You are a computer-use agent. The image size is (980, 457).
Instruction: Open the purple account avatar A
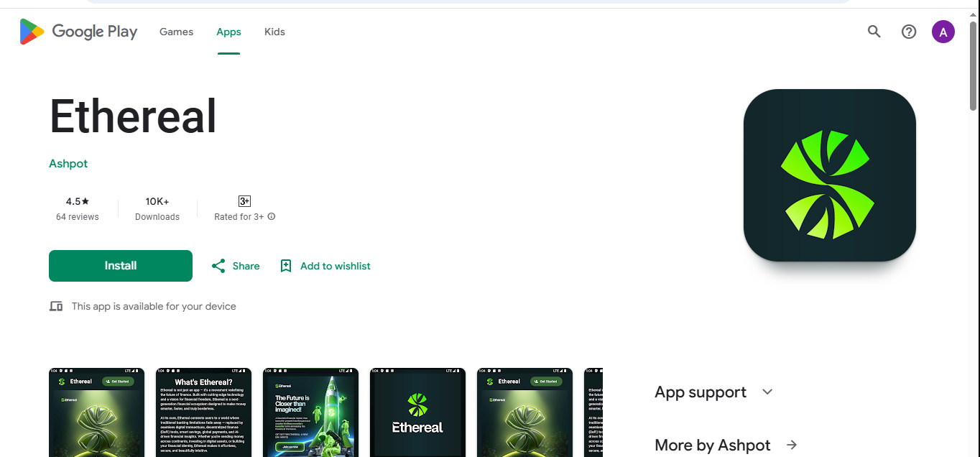pyautogui.click(x=943, y=32)
